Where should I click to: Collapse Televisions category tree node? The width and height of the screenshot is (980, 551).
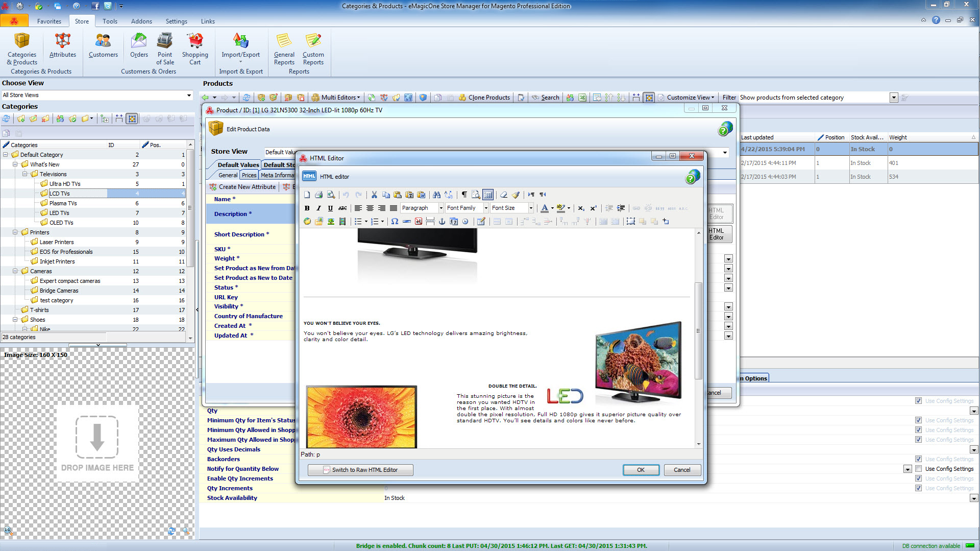tap(24, 174)
